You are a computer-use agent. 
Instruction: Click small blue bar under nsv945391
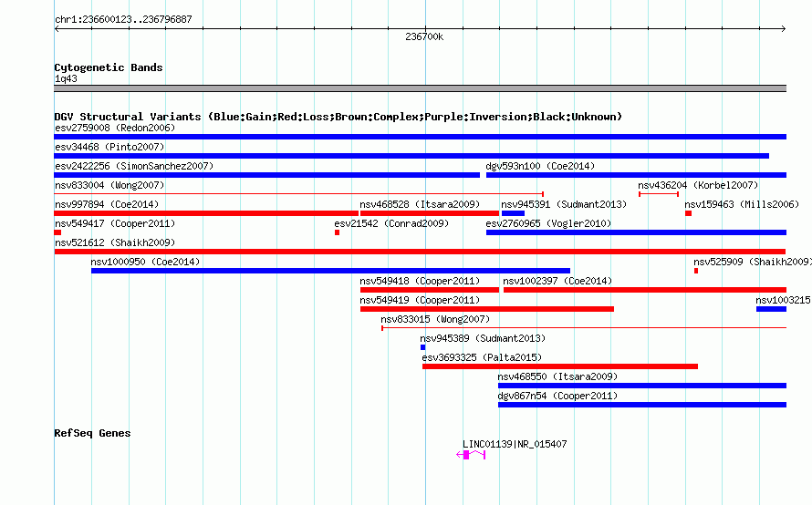(513, 213)
